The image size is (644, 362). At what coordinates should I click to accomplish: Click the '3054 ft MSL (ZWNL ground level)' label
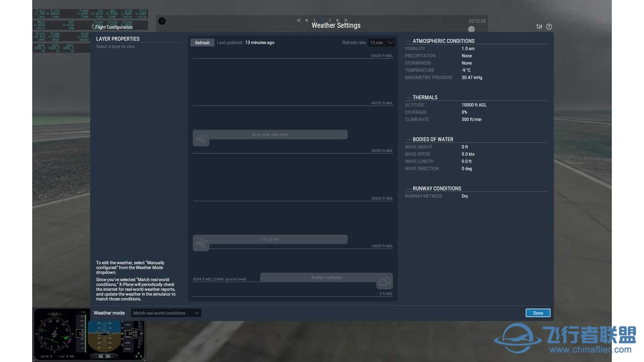[219, 279]
